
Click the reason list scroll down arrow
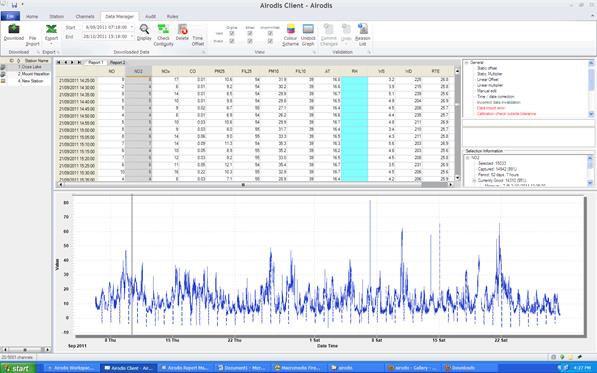(x=591, y=114)
